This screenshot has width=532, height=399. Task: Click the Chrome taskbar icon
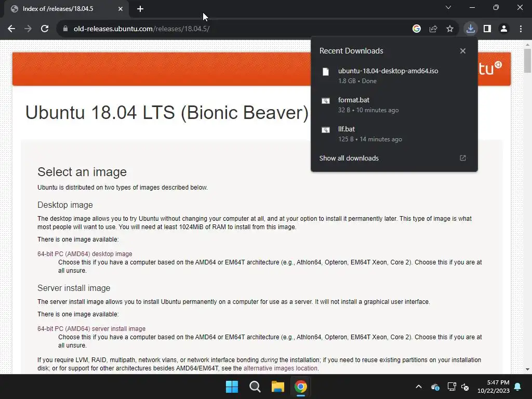[x=301, y=387]
